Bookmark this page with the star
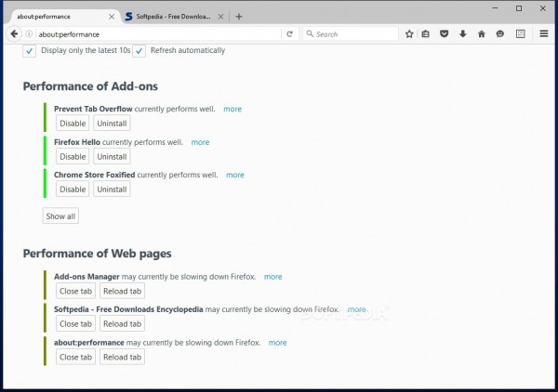The image size is (558, 392). [409, 34]
